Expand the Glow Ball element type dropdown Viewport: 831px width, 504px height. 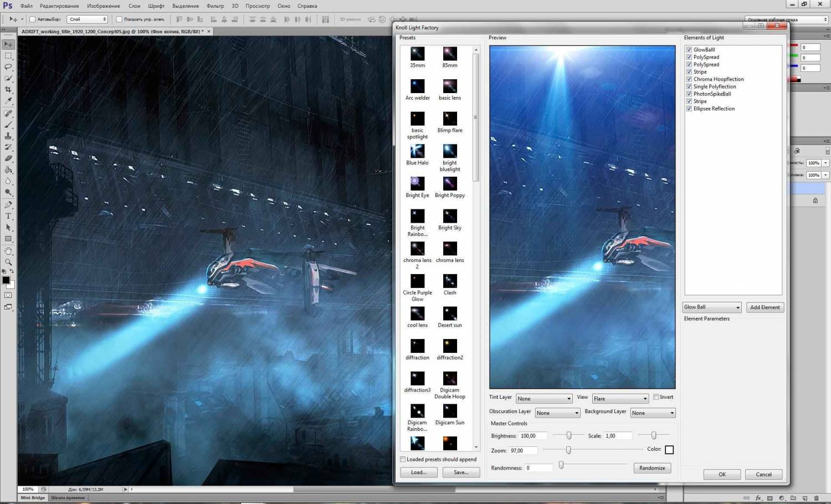pos(712,307)
